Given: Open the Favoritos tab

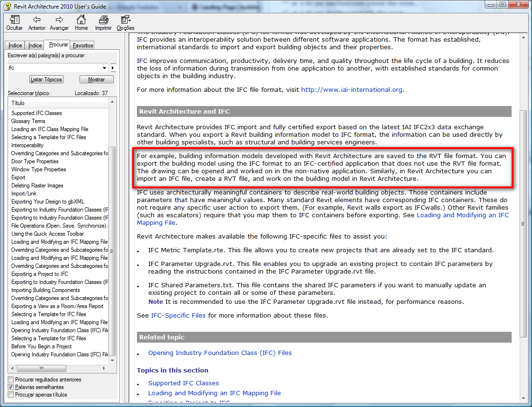Looking at the screenshot, I should click(x=83, y=45).
